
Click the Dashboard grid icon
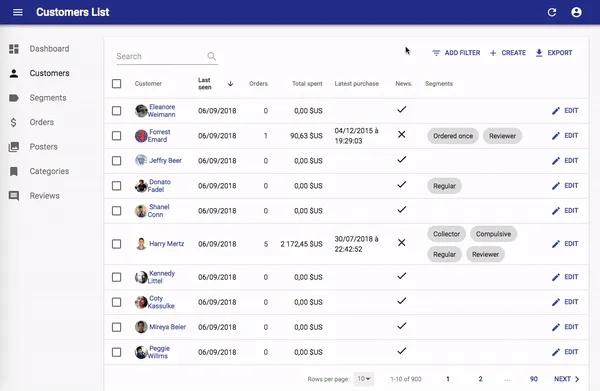pyautogui.click(x=14, y=49)
